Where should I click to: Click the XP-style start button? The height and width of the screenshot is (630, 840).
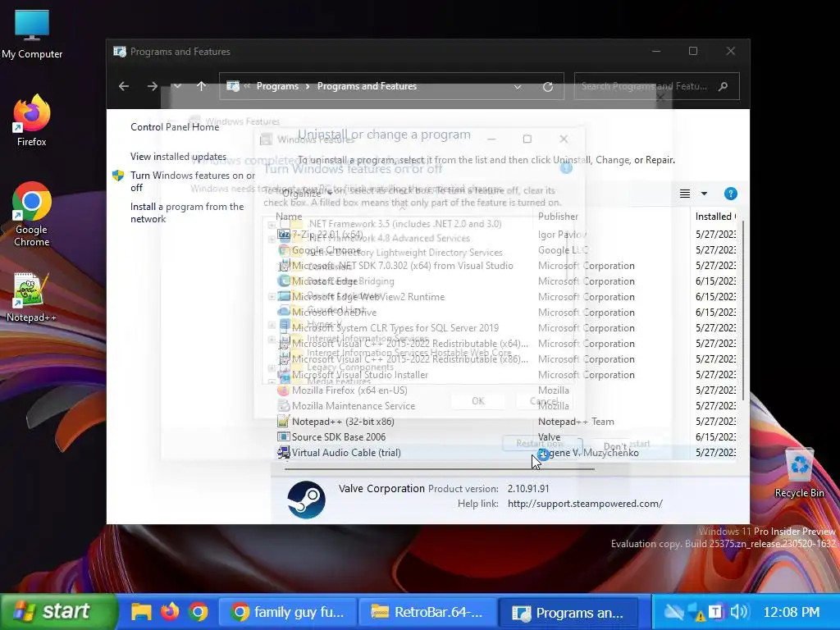point(58,611)
